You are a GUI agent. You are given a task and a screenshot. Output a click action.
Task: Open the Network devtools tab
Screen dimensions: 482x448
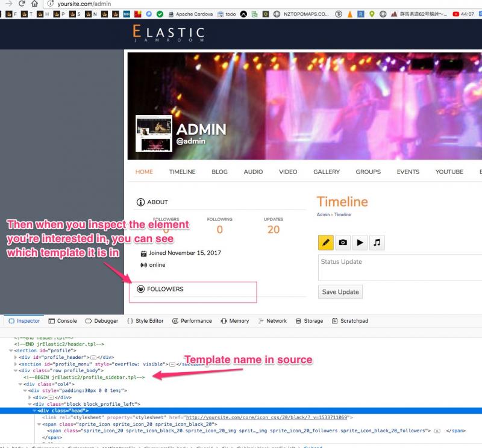click(x=272, y=321)
